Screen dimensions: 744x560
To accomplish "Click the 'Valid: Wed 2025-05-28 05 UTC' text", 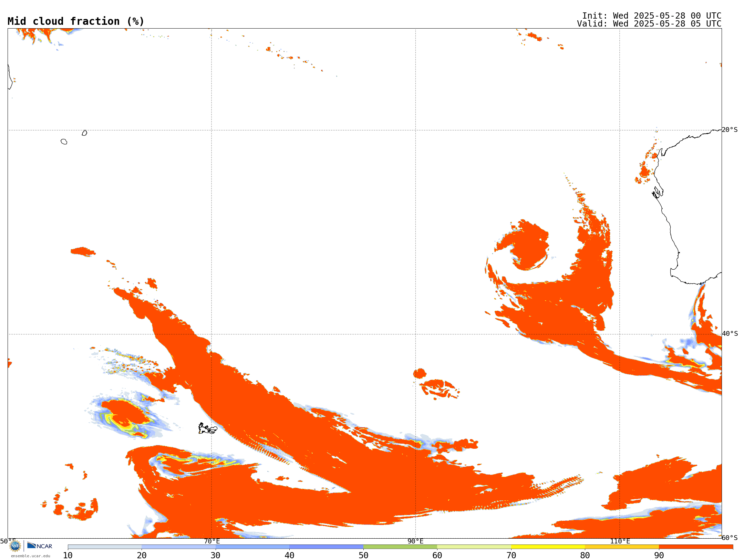I will click(x=649, y=24).
